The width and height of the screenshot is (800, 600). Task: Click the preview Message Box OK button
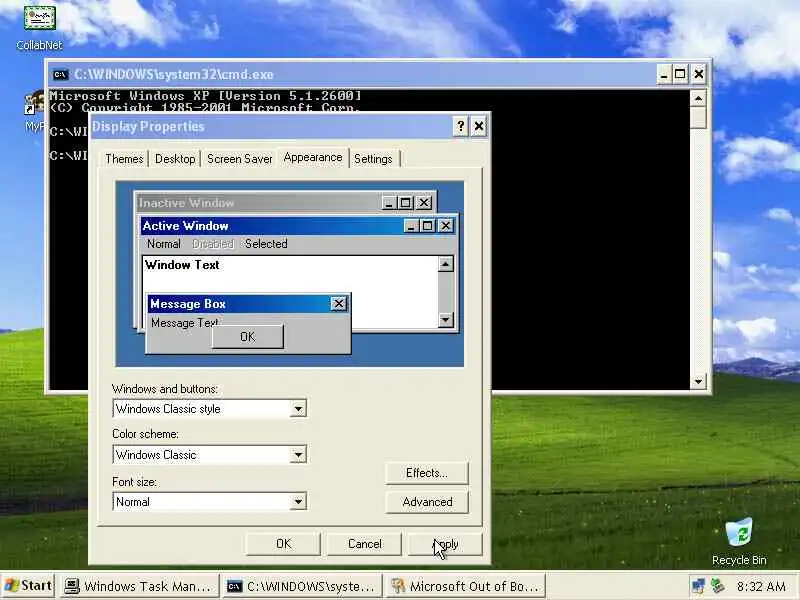tap(247, 337)
